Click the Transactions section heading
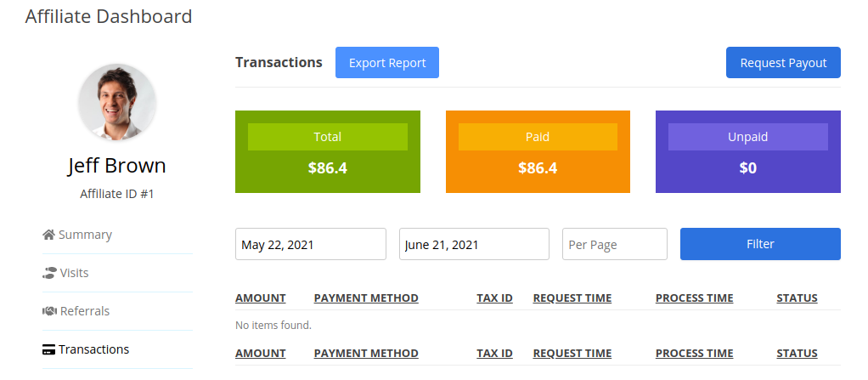Viewport: 868px width, 380px height. pyautogui.click(x=279, y=62)
